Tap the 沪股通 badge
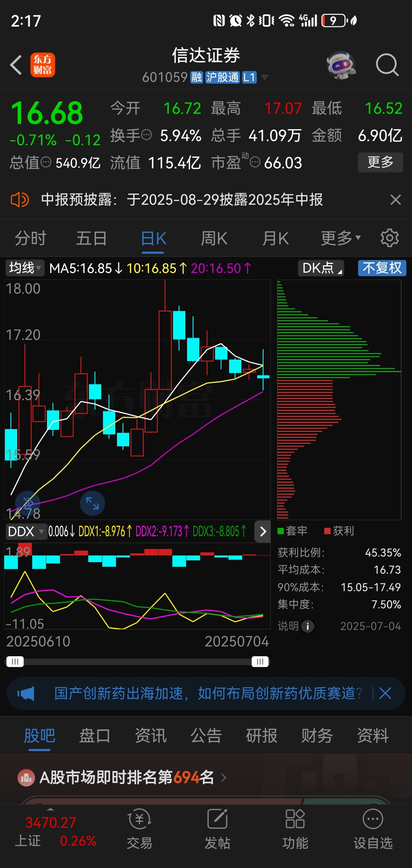 point(222,77)
